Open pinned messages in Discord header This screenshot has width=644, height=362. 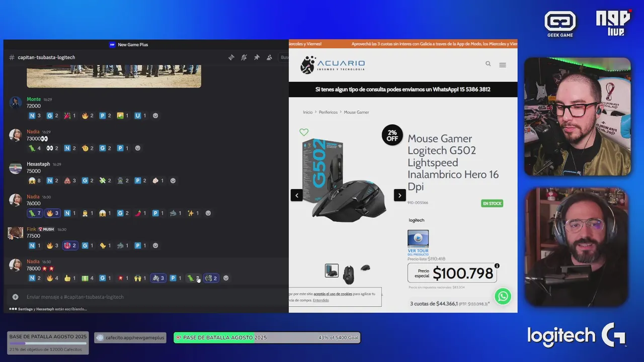257,57
